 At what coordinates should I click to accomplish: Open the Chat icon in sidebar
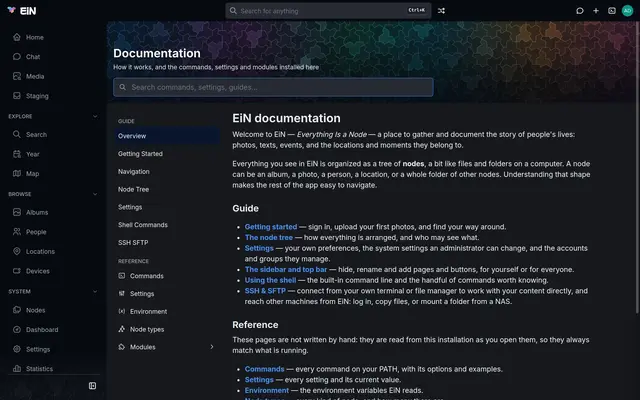tap(17, 57)
